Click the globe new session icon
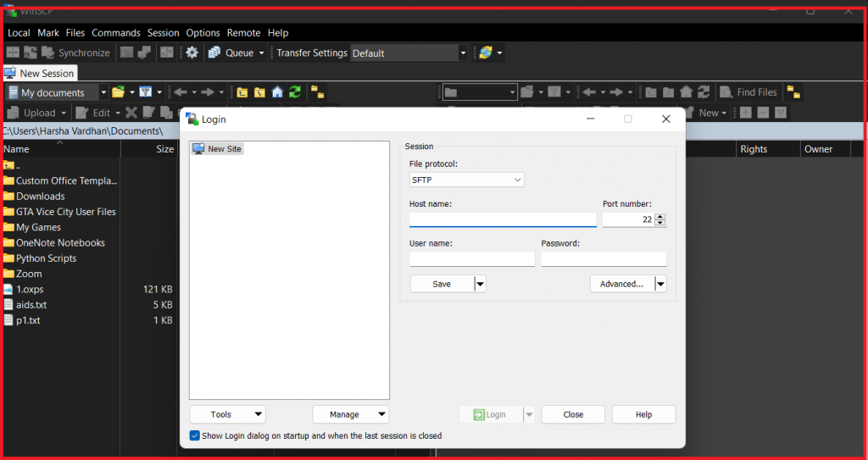This screenshot has height=460, width=868. 485,53
